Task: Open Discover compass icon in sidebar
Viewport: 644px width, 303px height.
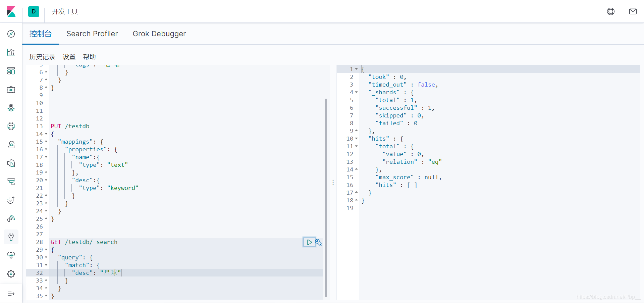Action: tap(11, 34)
